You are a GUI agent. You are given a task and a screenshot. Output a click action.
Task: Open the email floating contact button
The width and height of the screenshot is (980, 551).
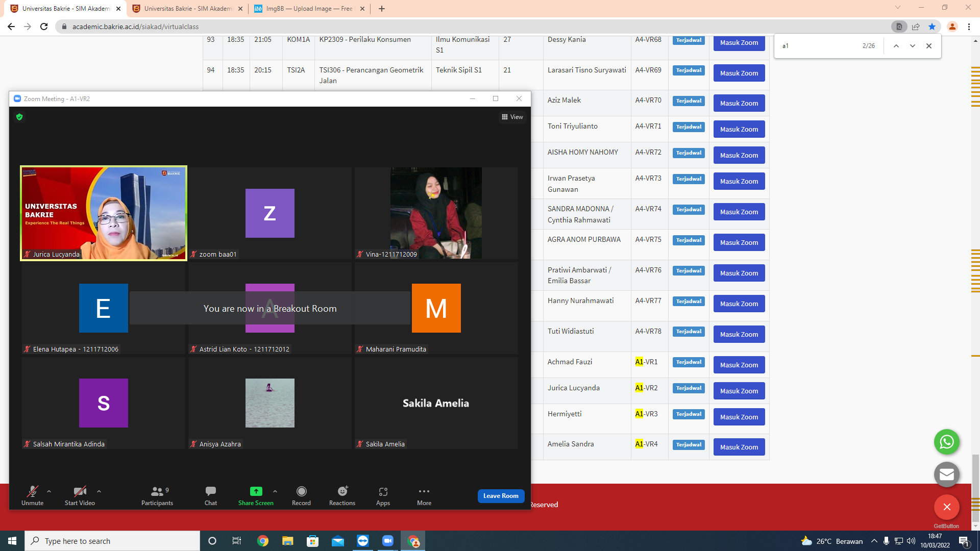[947, 474]
